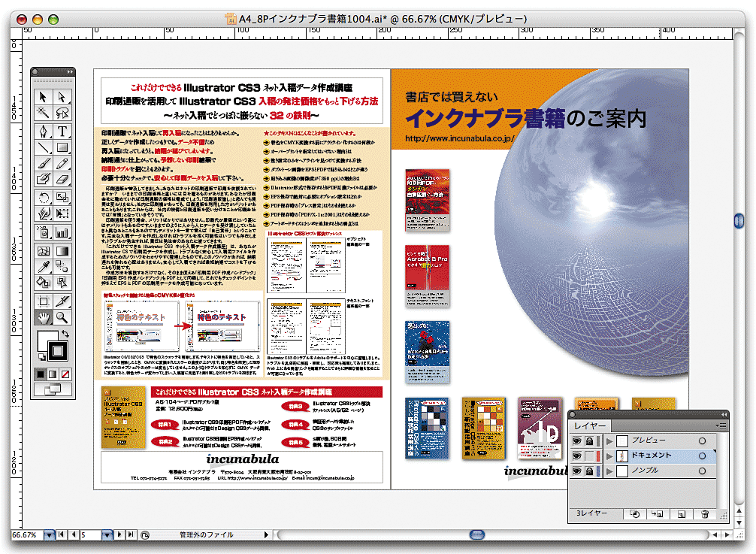Jump to first page button in status bar
The width and height of the screenshot is (756, 554).
click(x=62, y=535)
